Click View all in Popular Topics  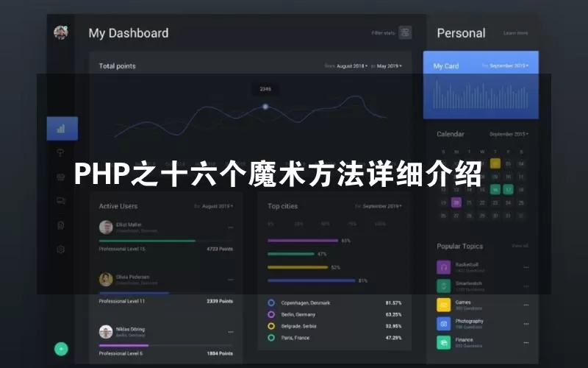(x=520, y=246)
